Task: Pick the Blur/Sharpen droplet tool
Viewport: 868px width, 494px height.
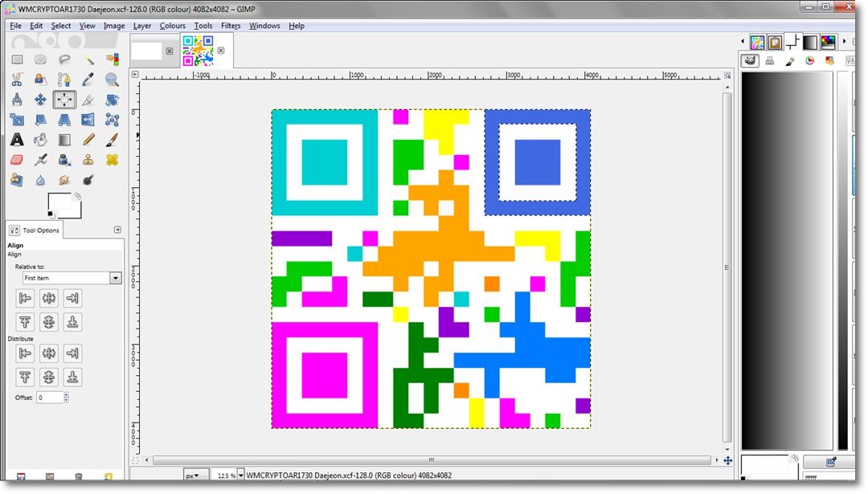Action: pos(40,180)
